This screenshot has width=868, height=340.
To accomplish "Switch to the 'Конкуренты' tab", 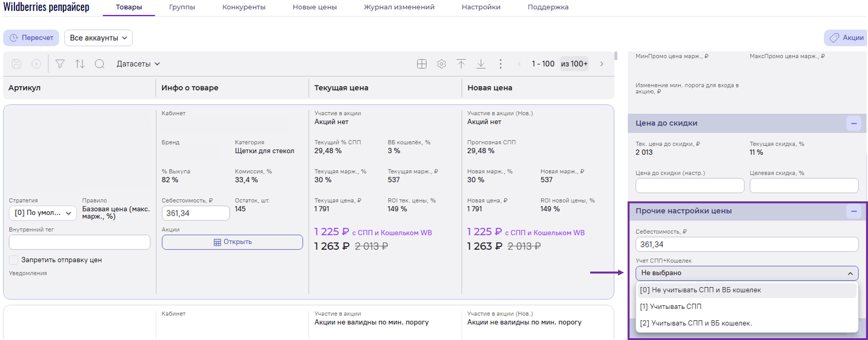I will (x=244, y=7).
